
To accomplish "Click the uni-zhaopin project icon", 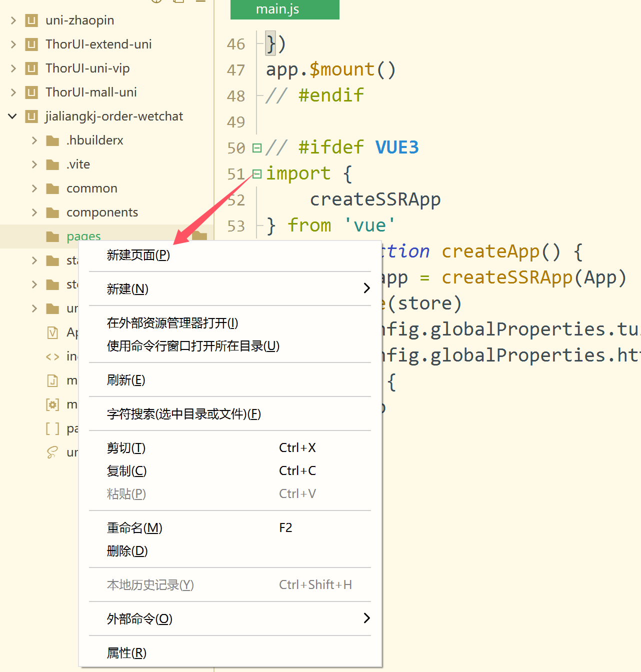I will [x=31, y=20].
